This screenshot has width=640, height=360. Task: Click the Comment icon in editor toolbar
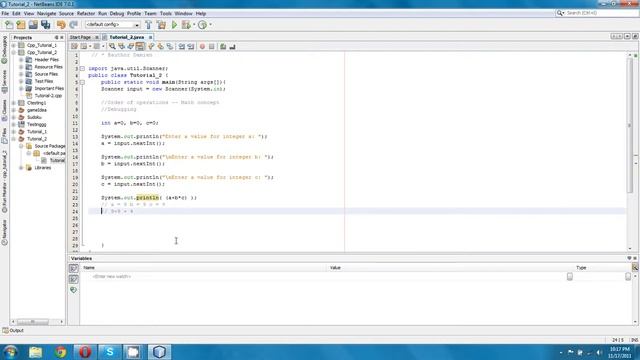(x=223, y=47)
